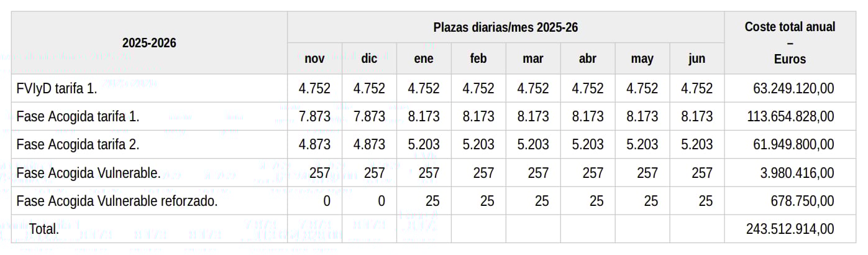The image size is (868, 255).
Task: Select Fase Acogida tarifa 1 value for nov
Action: coord(314,116)
